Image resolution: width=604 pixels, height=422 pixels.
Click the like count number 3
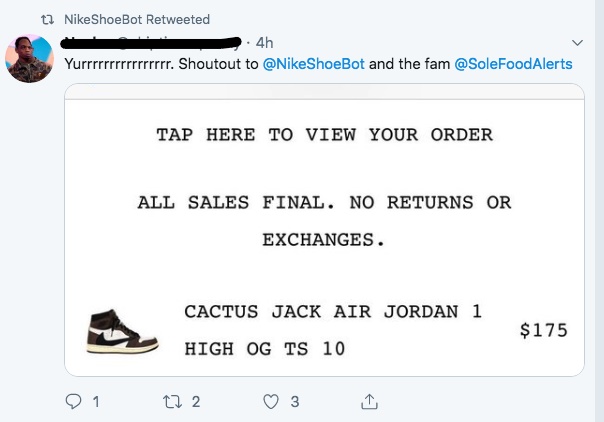coord(295,402)
